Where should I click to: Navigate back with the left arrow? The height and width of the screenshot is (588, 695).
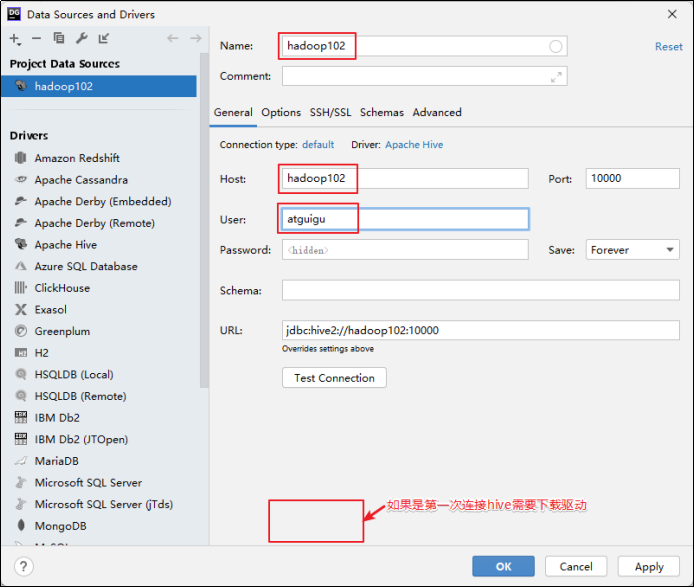coord(172,39)
